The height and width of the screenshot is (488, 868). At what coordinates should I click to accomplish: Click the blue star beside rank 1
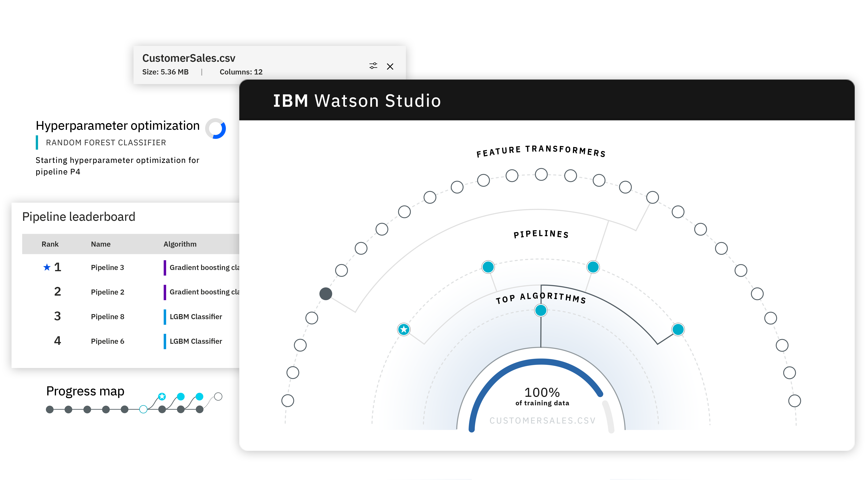coord(47,267)
